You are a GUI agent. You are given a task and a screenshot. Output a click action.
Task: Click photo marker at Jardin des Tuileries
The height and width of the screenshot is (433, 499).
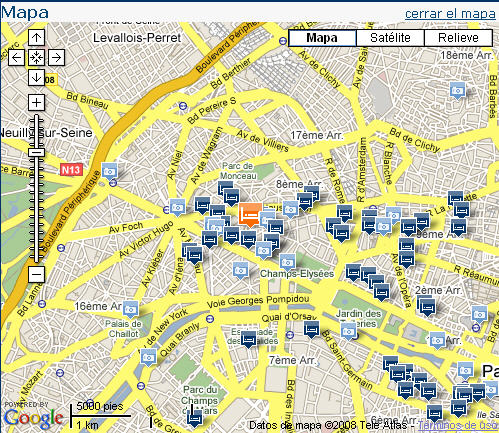coord(348,332)
